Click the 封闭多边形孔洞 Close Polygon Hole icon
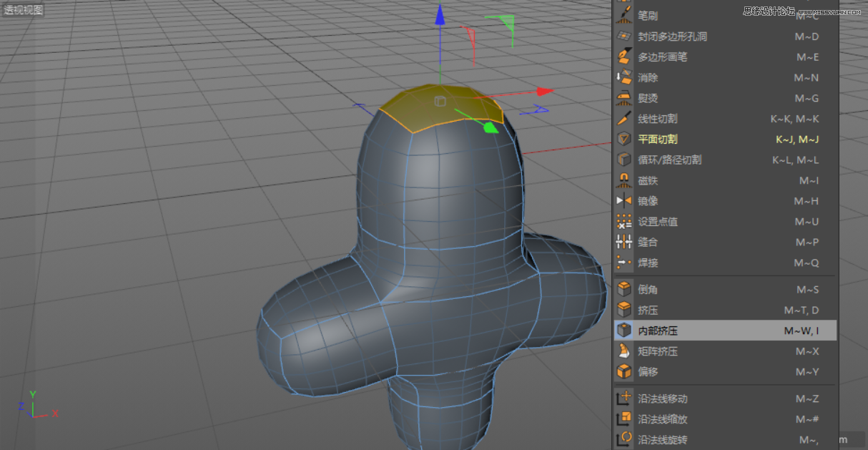868x450 pixels. (x=623, y=36)
